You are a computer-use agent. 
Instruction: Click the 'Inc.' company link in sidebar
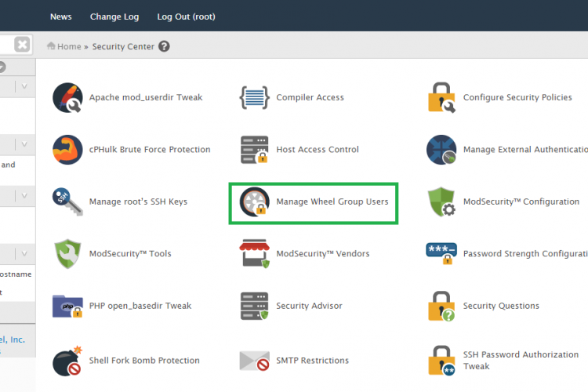[x=13, y=339]
